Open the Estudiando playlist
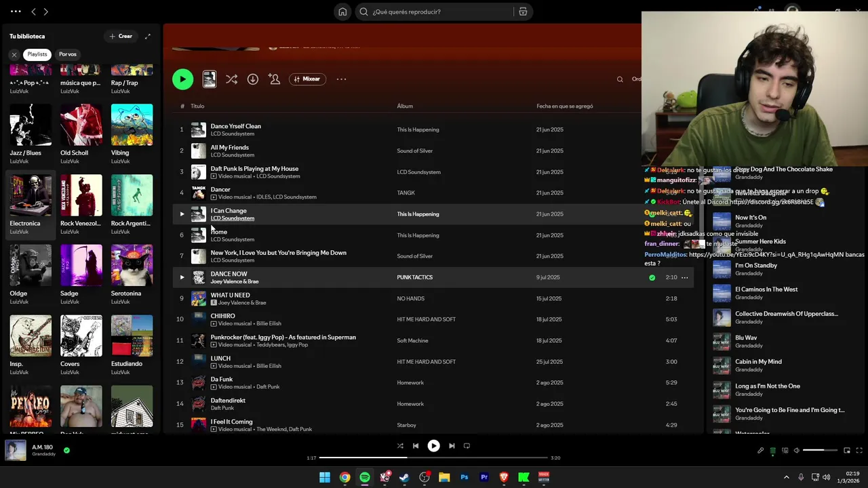868x488 pixels. pyautogui.click(x=132, y=346)
